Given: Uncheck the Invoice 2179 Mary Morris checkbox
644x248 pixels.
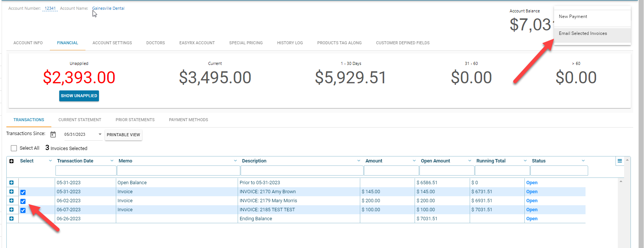Looking at the screenshot, I should pyautogui.click(x=23, y=201).
